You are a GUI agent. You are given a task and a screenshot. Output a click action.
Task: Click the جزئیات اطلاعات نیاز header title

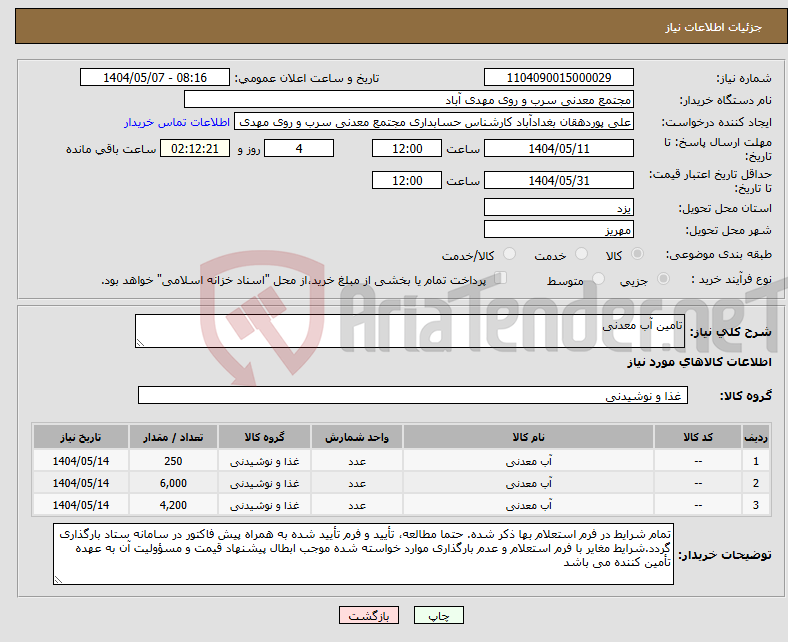tap(714, 27)
